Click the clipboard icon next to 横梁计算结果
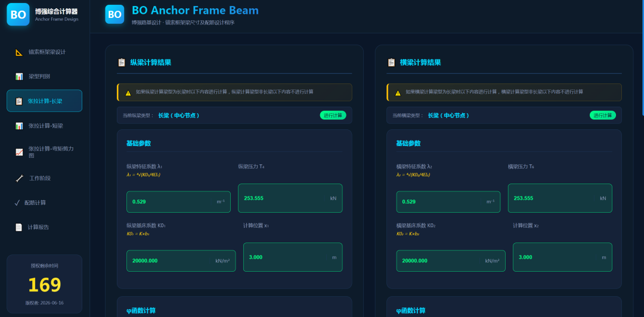This screenshot has width=644, height=317. (x=391, y=63)
